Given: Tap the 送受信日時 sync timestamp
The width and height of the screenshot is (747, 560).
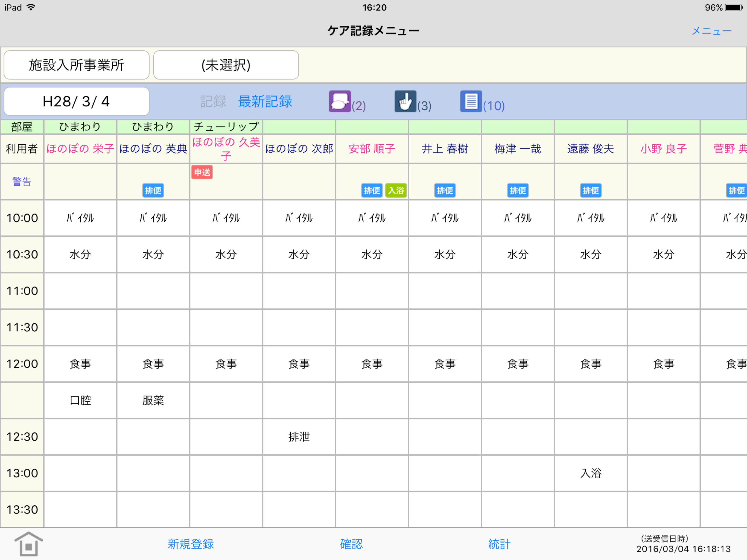Looking at the screenshot, I should [684, 544].
